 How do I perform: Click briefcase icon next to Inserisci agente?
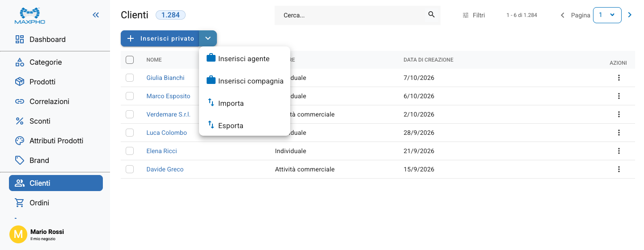pos(211,58)
